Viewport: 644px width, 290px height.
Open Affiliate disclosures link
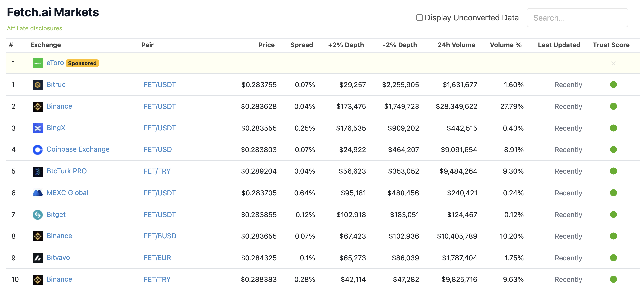pyautogui.click(x=34, y=28)
